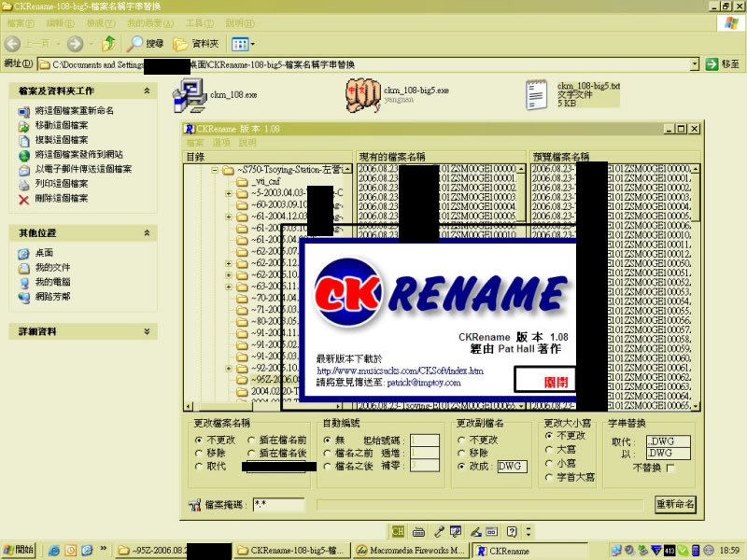
Task: Click the CH input language indicator
Action: pyautogui.click(x=398, y=531)
